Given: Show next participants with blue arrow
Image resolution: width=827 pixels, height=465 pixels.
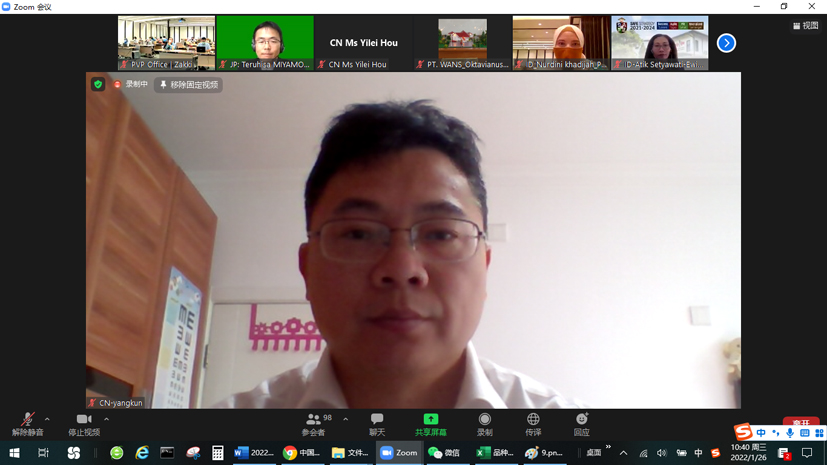Looking at the screenshot, I should pyautogui.click(x=726, y=43).
